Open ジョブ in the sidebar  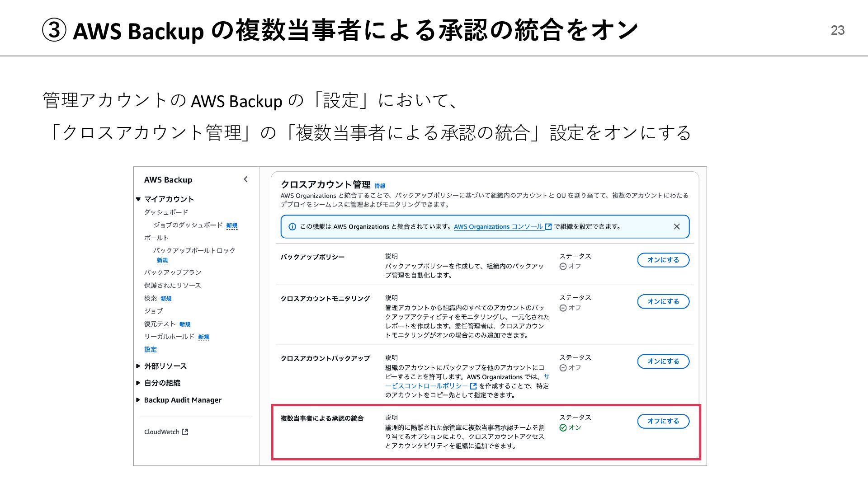[x=153, y=311]
